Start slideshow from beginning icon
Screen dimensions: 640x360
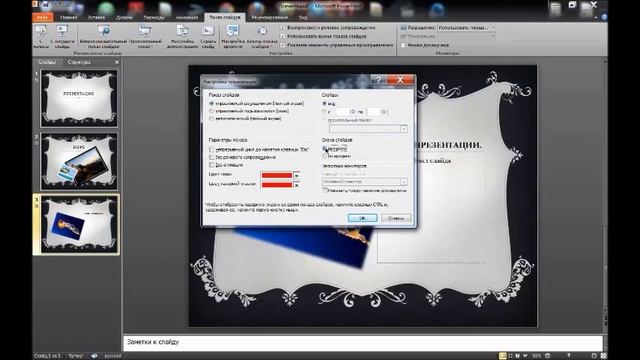click(x=40, y=31)
